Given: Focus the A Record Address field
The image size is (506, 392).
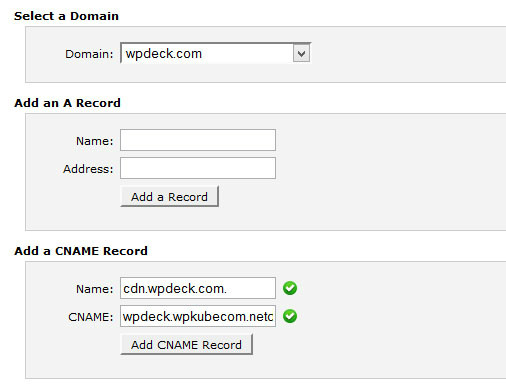Looking at the screenshot, I should [198, 168].
